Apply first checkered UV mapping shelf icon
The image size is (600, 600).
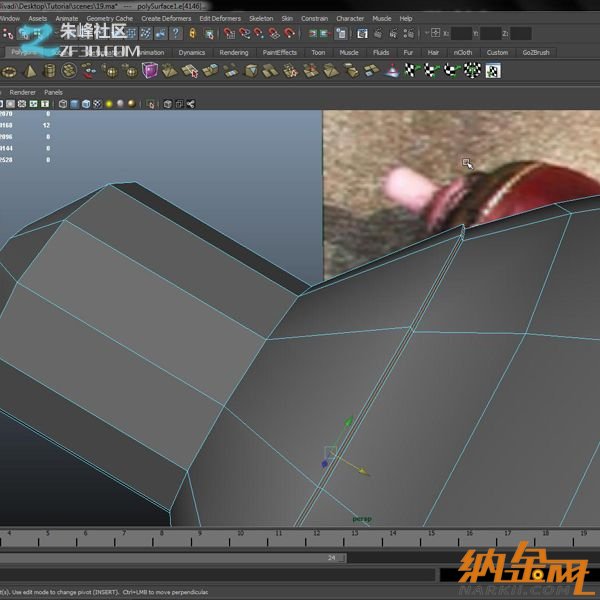(x=412, y=71)
